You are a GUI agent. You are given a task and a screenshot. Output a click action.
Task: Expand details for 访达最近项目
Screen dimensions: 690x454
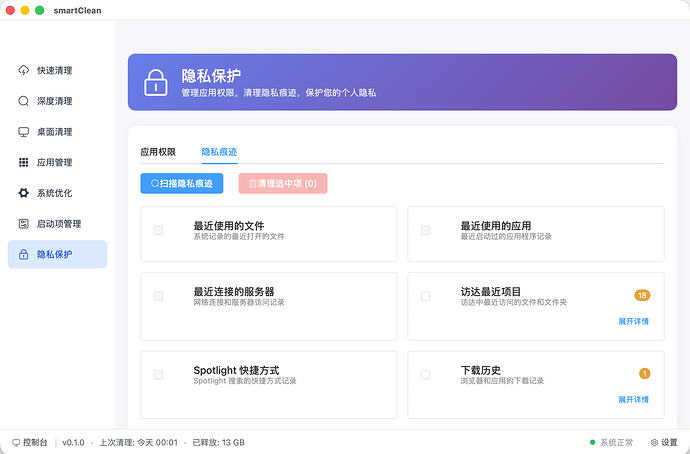633,321
